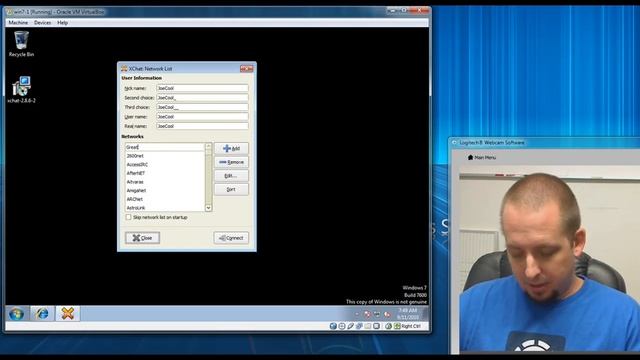Click the optical drive icon in VirtualBox status bar
640x360 pixels.
click(x=342, y=326)
